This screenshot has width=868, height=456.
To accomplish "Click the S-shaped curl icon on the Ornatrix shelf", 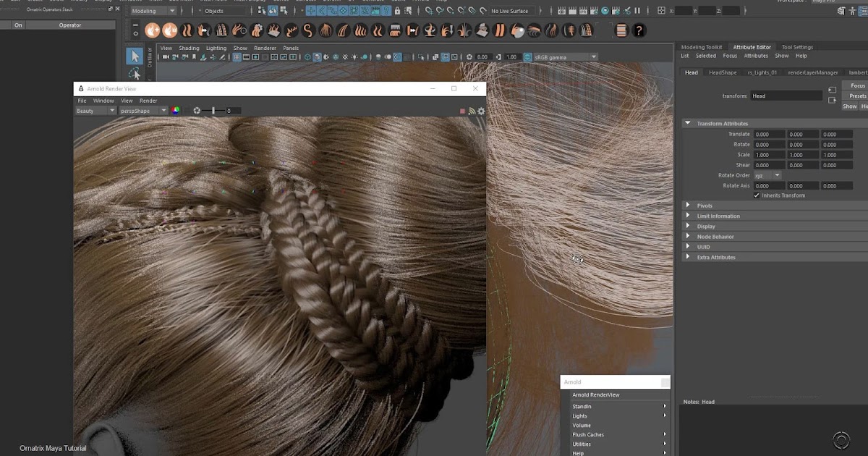I will click(x=308, y=30).
